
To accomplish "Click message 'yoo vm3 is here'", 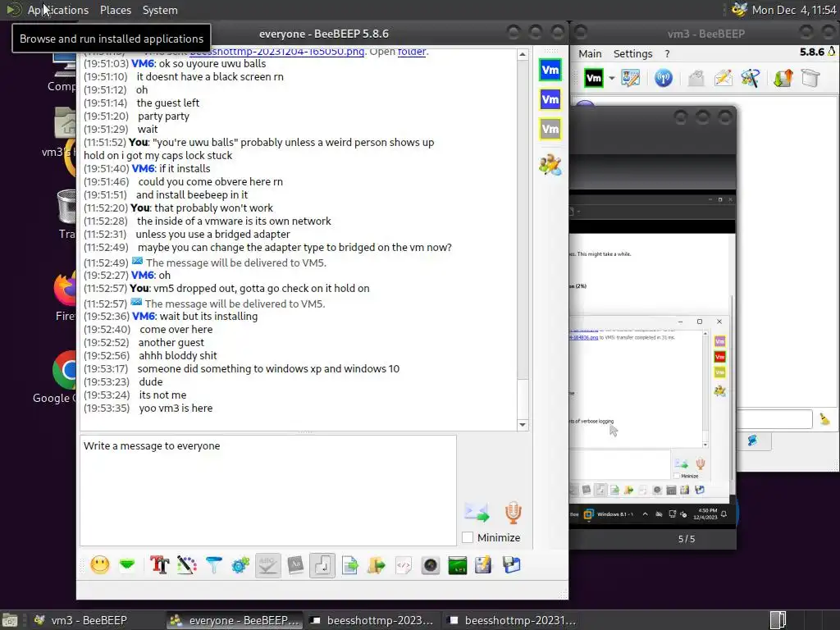I will (176, 409).
